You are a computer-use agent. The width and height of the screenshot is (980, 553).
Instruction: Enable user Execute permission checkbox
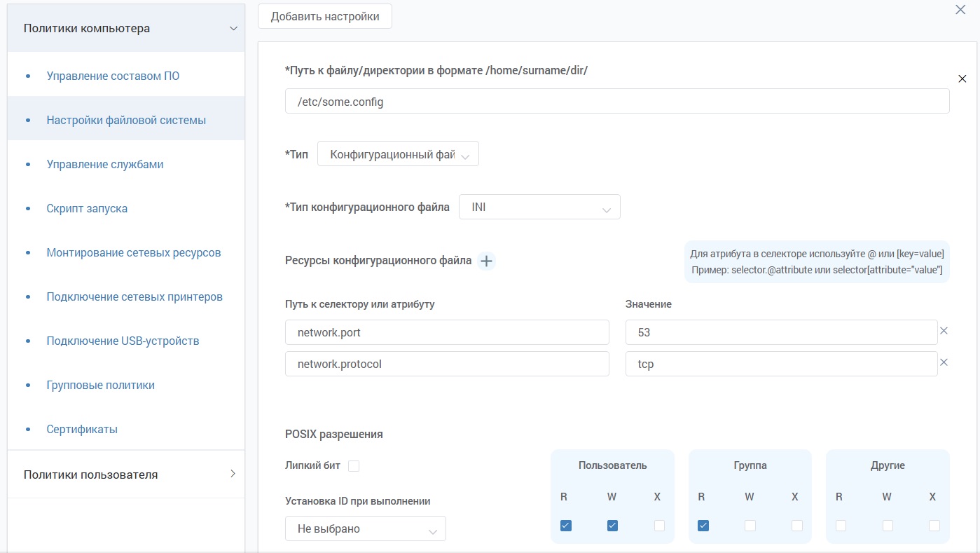click(658, 526)
